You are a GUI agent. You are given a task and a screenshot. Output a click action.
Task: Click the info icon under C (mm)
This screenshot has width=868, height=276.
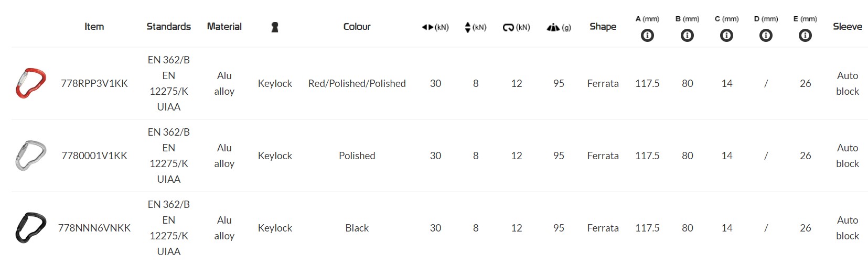(726, 36)
